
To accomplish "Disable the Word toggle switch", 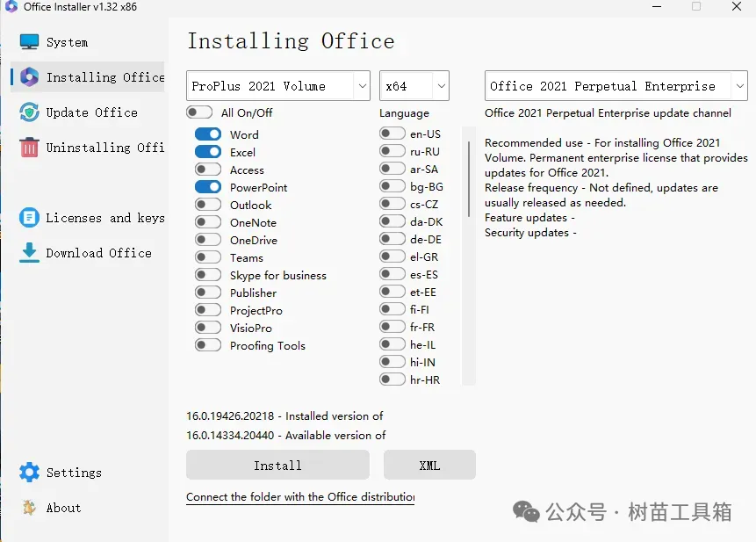I will point(208,134).
